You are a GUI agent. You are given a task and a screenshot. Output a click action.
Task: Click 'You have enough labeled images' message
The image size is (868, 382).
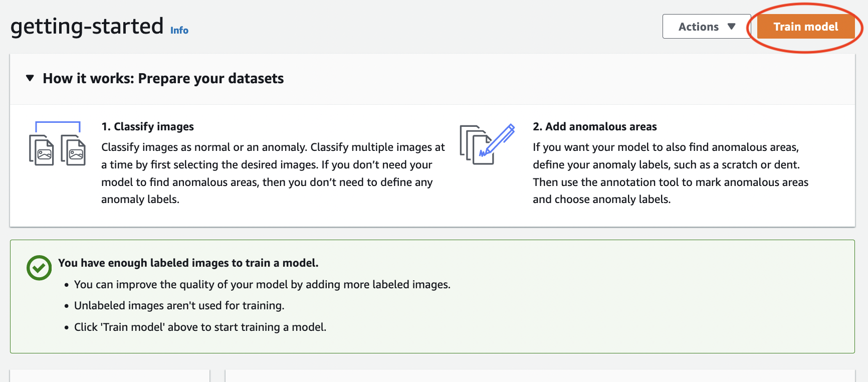(x=188, y=263)
